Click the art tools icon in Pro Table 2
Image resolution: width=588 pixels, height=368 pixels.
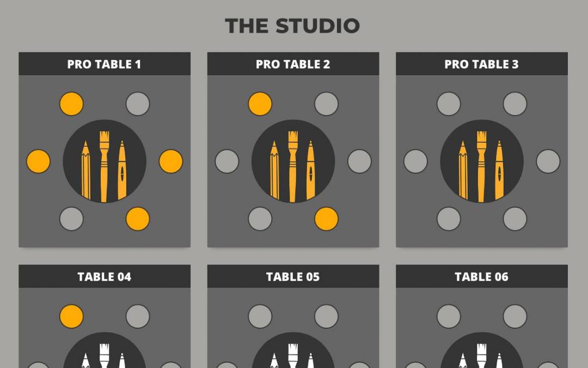coord(293,166)
